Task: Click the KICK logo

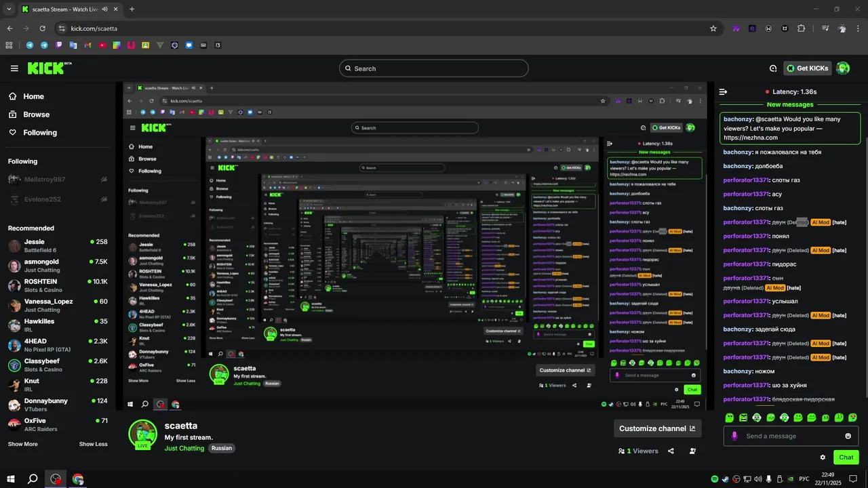Action: (x=49, y=68)
